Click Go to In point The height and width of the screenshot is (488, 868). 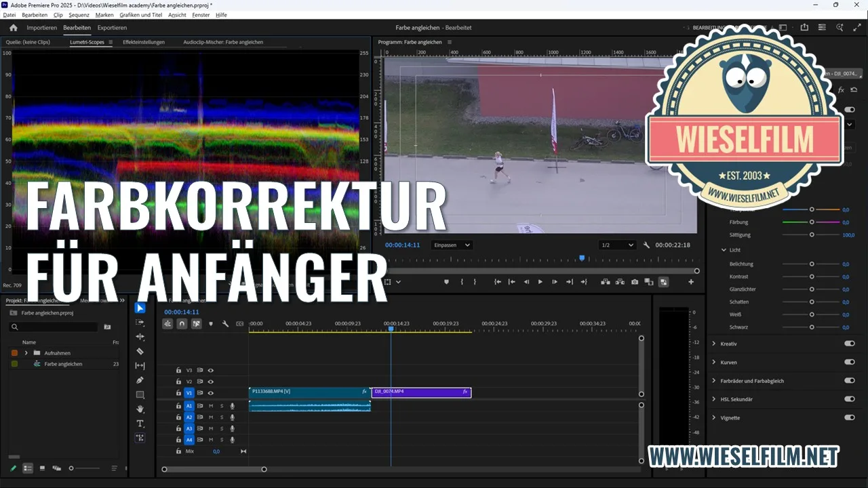(498, 282)
